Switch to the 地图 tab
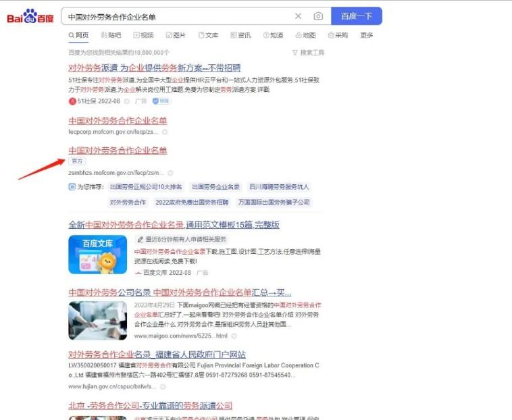Viewport: 512px width, 420px height. (305, 35)
